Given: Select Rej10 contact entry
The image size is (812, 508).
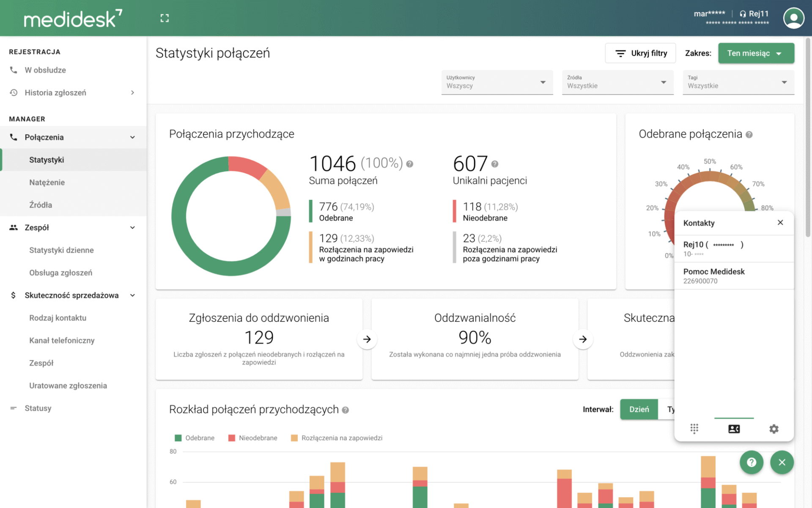Looking at the screenshot, I should tap(734, 248).
